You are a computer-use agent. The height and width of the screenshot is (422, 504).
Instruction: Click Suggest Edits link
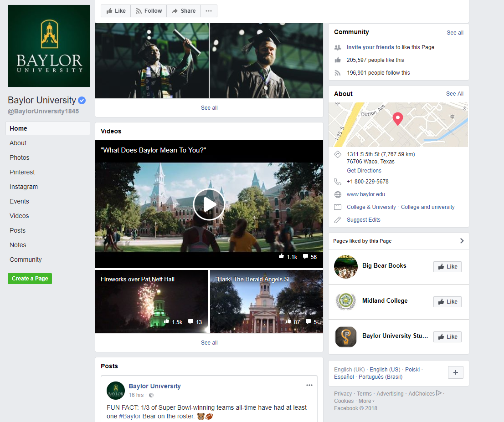point(364,220)
